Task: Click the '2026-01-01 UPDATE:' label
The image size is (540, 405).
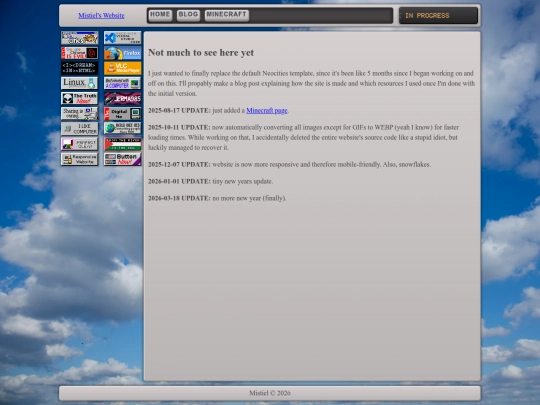Action: (179, 181)
